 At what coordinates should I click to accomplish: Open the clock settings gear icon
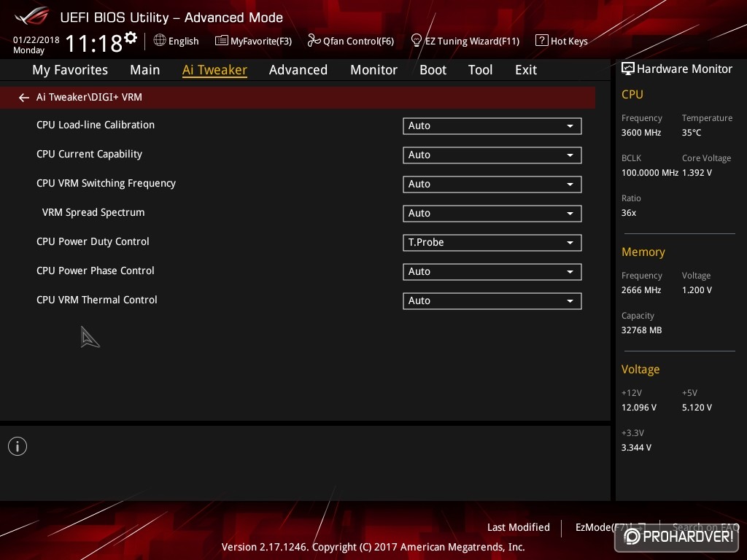(131, 38)
